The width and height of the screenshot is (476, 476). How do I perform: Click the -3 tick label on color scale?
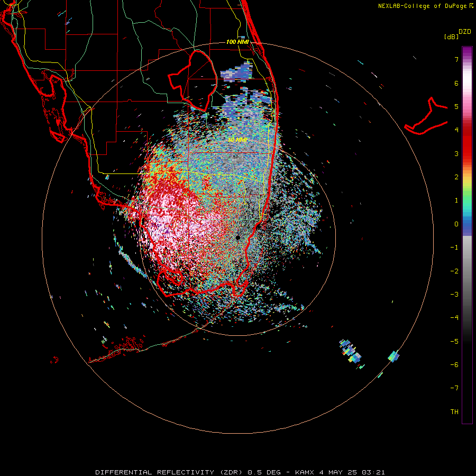click(454, 295)
